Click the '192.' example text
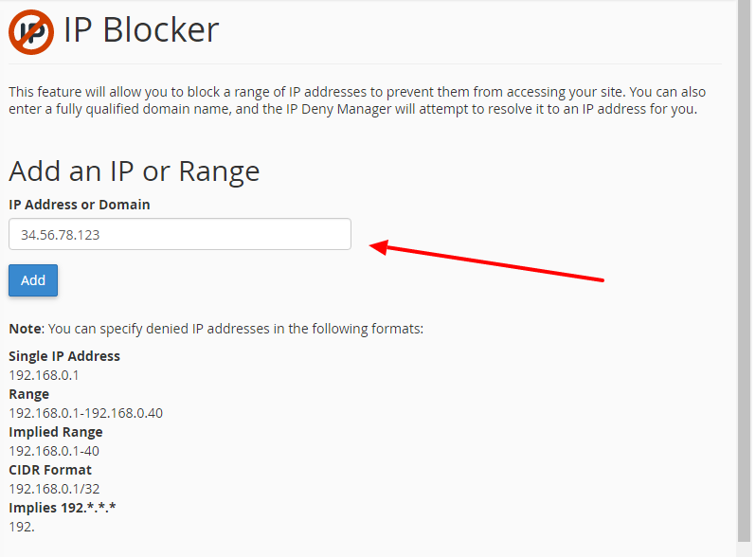 point(22,527)
